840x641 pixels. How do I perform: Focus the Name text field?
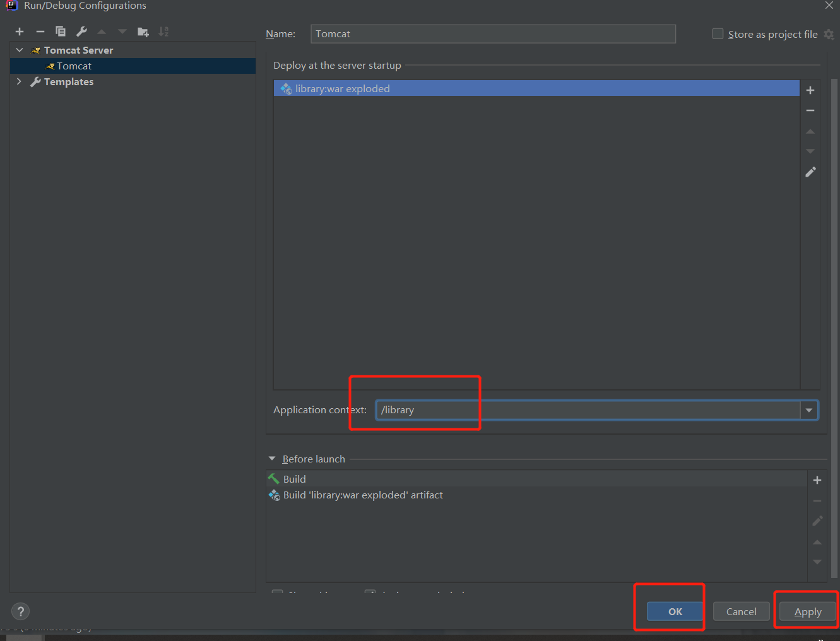[x=493, y=34]
